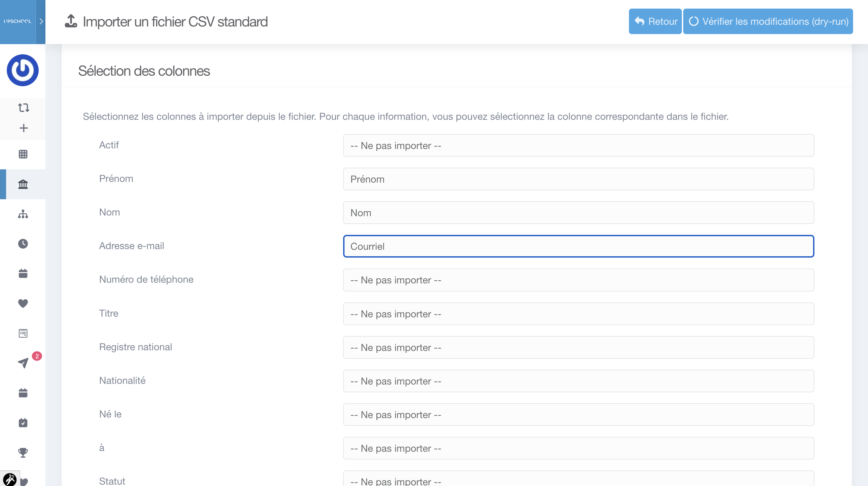Open the heart sidebar icon
Image resolution: width=868 pixels, height=486 pixels.
point(23,303)
